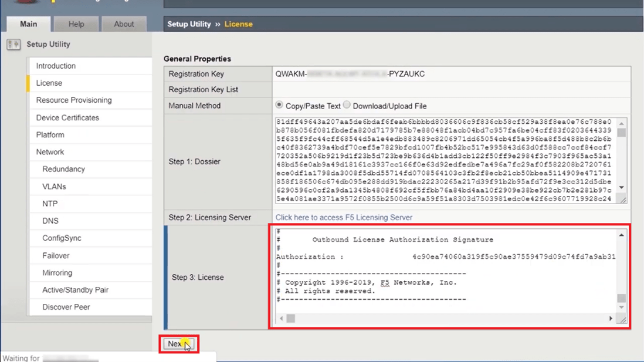
Task: Open the About tab
Action: (124, 23)
